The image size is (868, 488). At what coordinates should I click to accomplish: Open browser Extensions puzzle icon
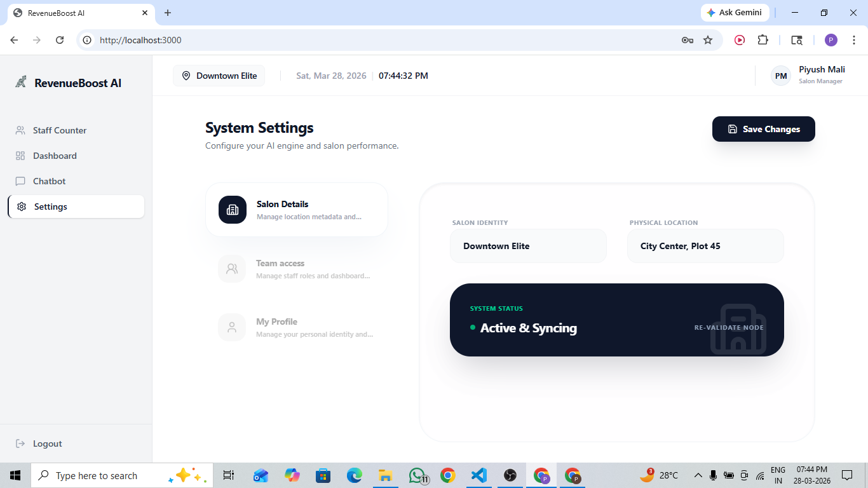763,40
